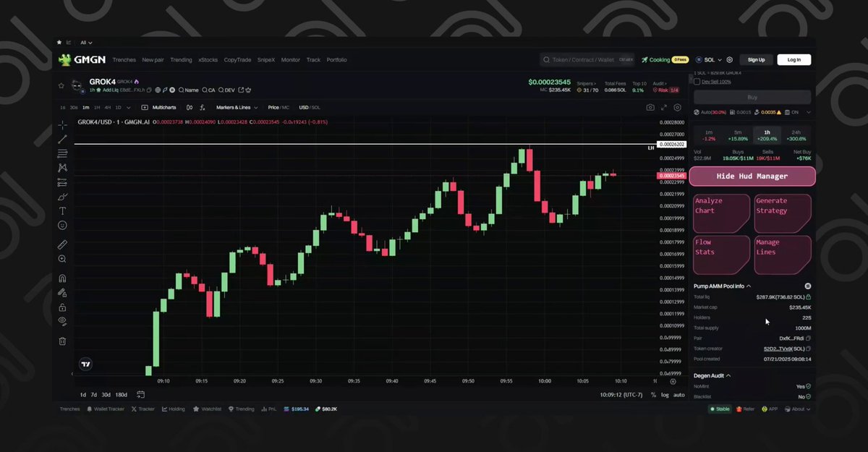
Task: Select the text annotation tool
Action: [x=62, y=211]
